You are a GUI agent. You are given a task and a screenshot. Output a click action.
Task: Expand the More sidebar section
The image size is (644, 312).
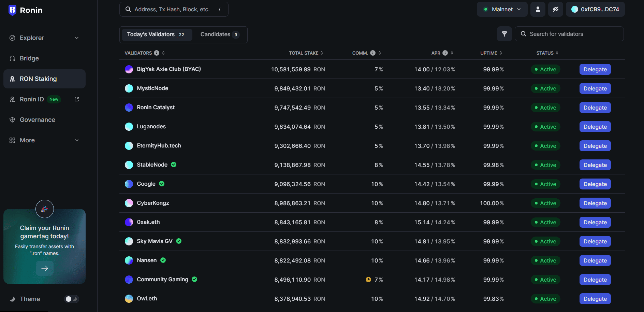pos(77,140)
